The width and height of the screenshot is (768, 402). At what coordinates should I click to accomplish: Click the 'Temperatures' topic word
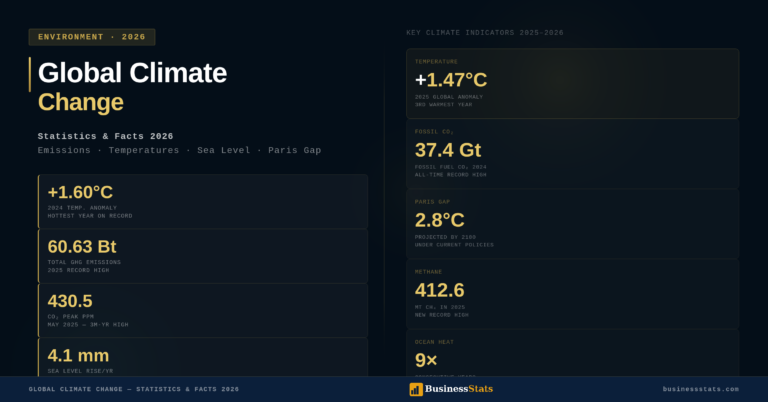(144, 150)
